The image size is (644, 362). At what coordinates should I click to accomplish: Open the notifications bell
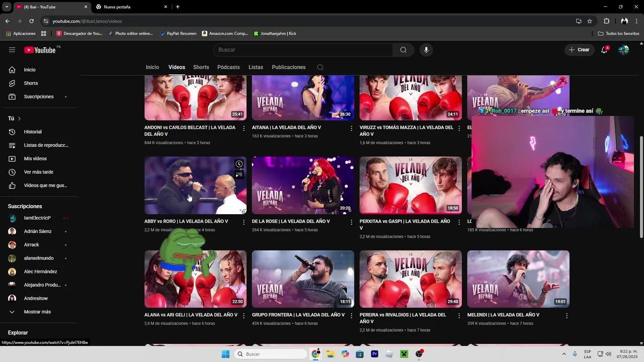pos(604,50)
